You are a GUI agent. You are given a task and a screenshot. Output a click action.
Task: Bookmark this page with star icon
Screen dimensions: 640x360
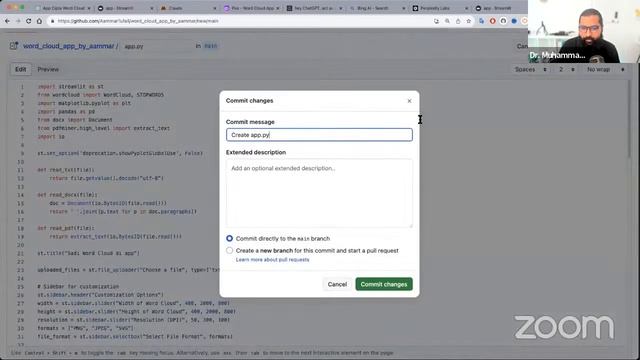[x=469, y=21]
